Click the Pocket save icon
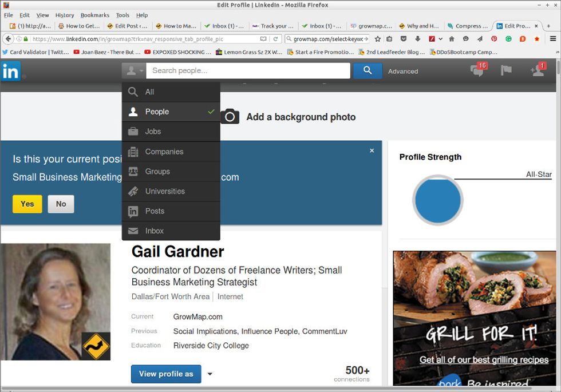The height and width of the screenshot is (392, 561). click(x=403, y=39)
